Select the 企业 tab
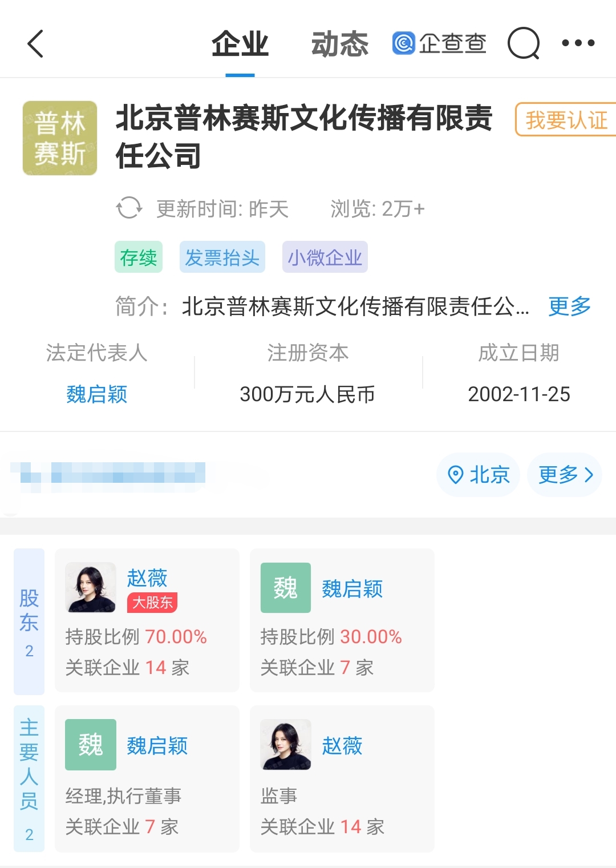 coord(240,45)
